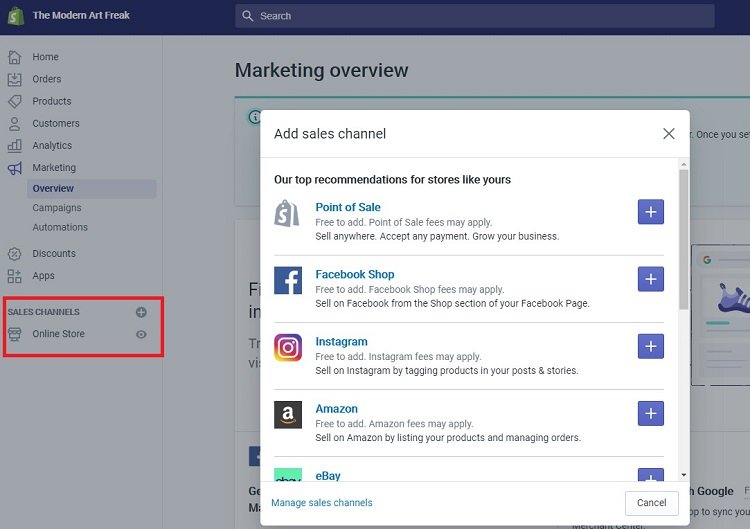
Task: Click the Amazon logo icon
Action: pos(288,415)
